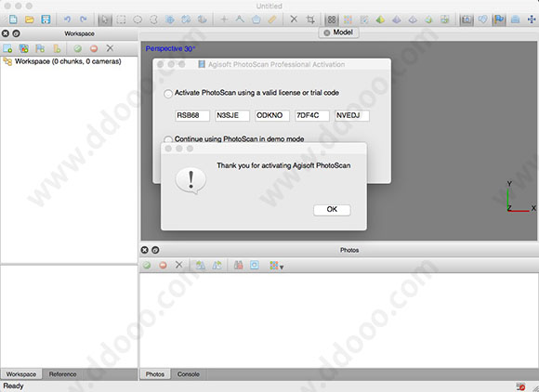The image size is (539, 392).
Task: Select the Navigation arrow tool
Action: 105,20
